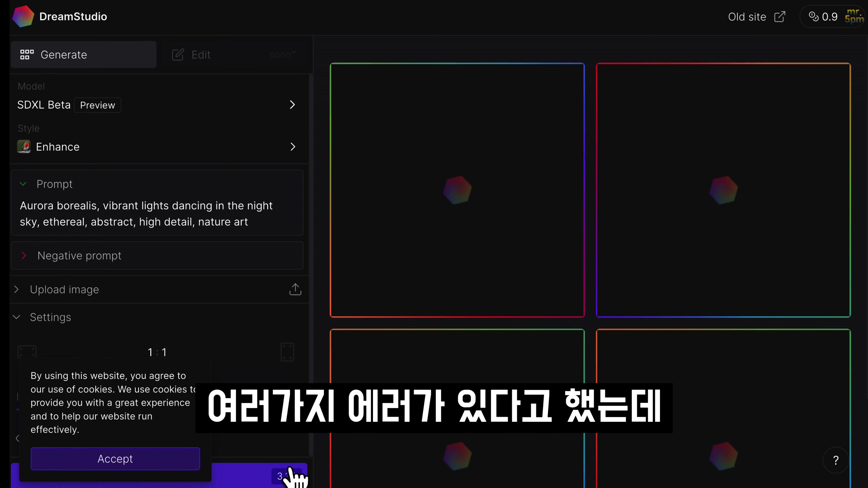Click the Generate grid icon
This screenshot has width=868, height=488.
[27, 55]
